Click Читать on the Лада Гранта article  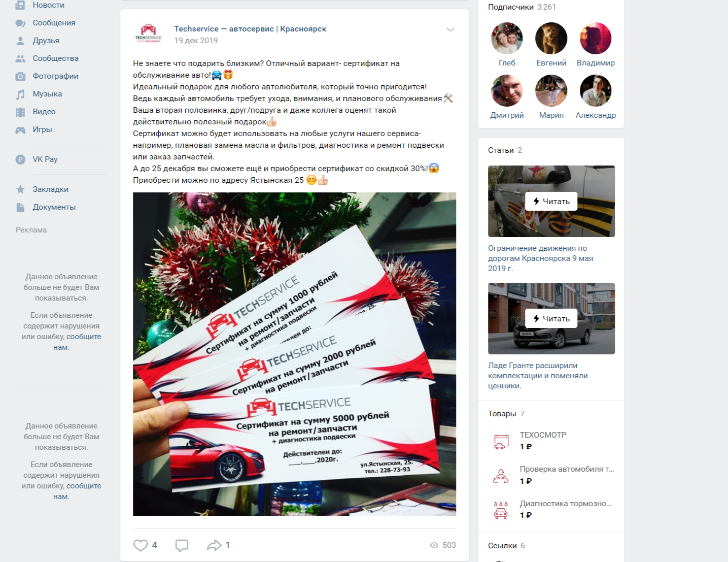coord(551,319)
